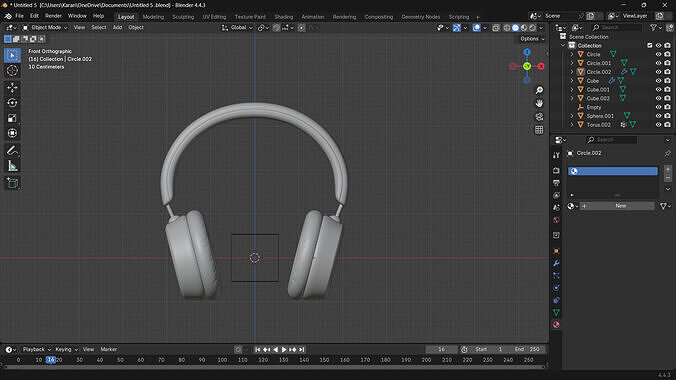Open the File menu
Viewport: 676px width, 380px height.
click(19, 16)
